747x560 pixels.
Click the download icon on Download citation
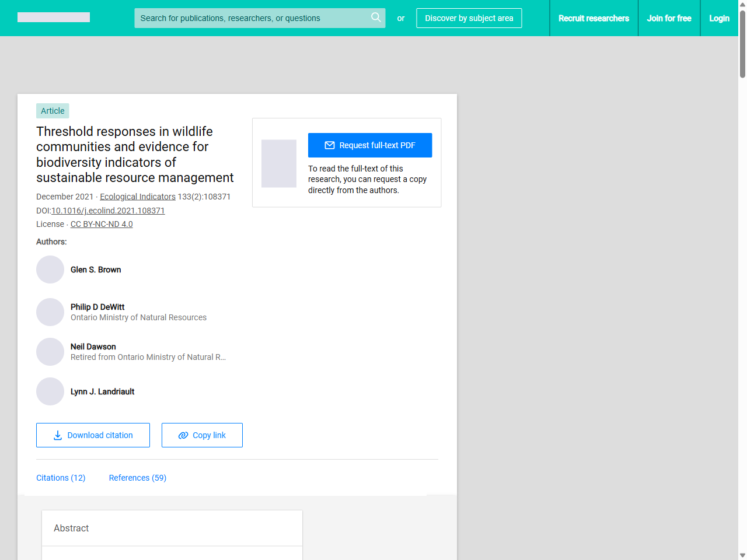(57, 435)
